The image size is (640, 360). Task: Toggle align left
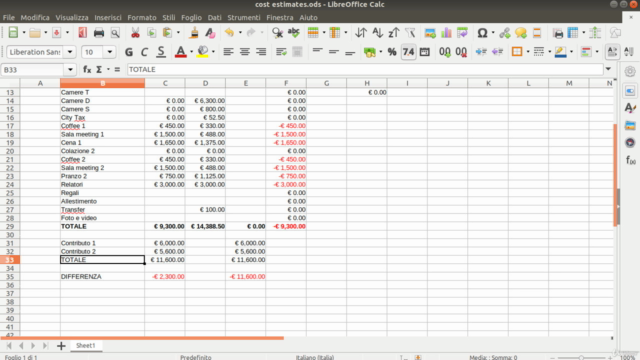coord(228,52)
